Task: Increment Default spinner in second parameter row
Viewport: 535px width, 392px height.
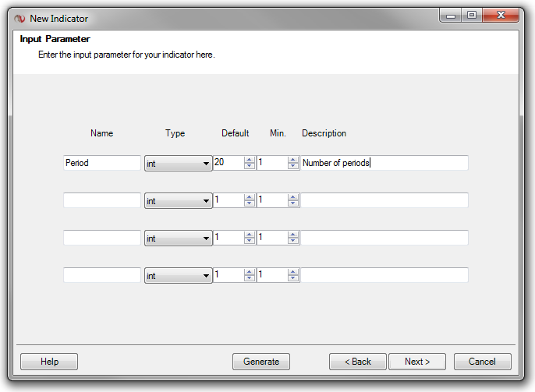Action: (x=250, y=197)
